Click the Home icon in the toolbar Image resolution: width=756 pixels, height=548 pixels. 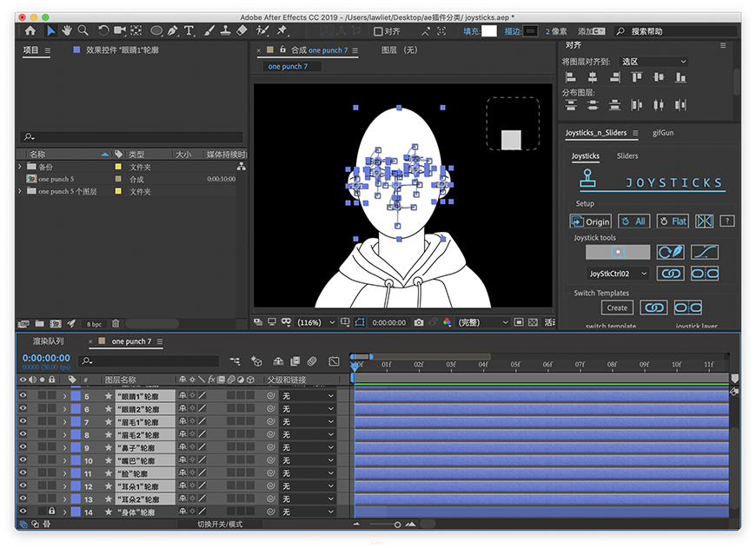tap(30, 30)
